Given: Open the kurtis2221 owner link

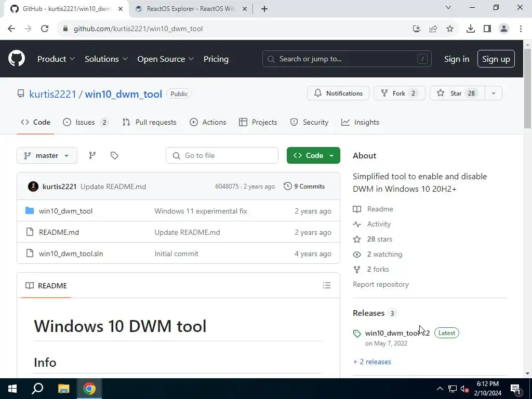Looking at the screenshot, I should pos(52,94).
